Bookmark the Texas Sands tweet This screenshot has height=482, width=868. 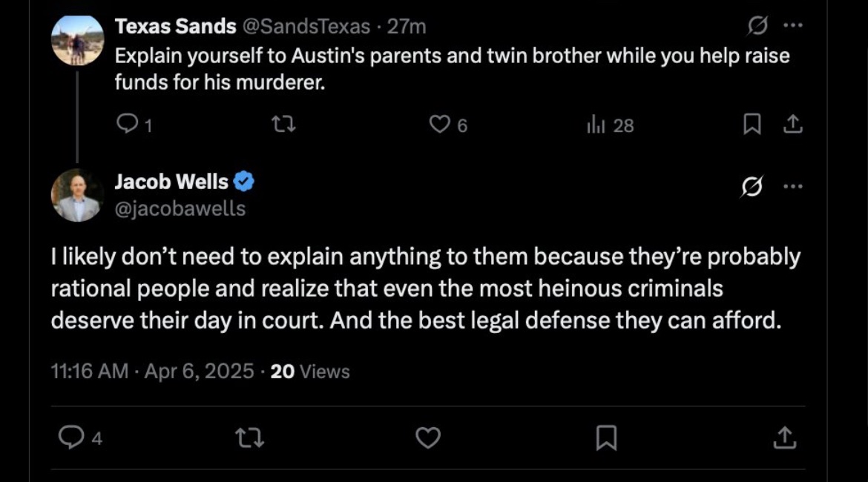(752, 125)
